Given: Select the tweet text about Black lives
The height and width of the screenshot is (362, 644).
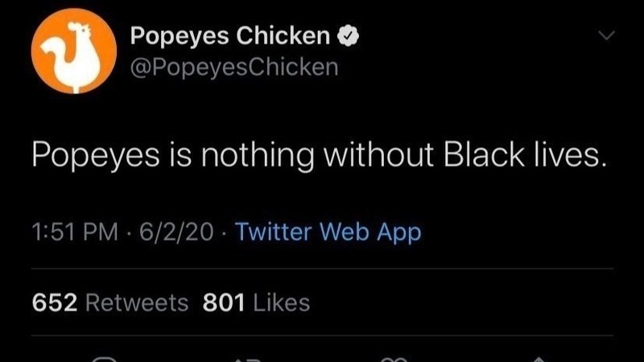Looking at the screenshot, I should [x=320, y=155].
